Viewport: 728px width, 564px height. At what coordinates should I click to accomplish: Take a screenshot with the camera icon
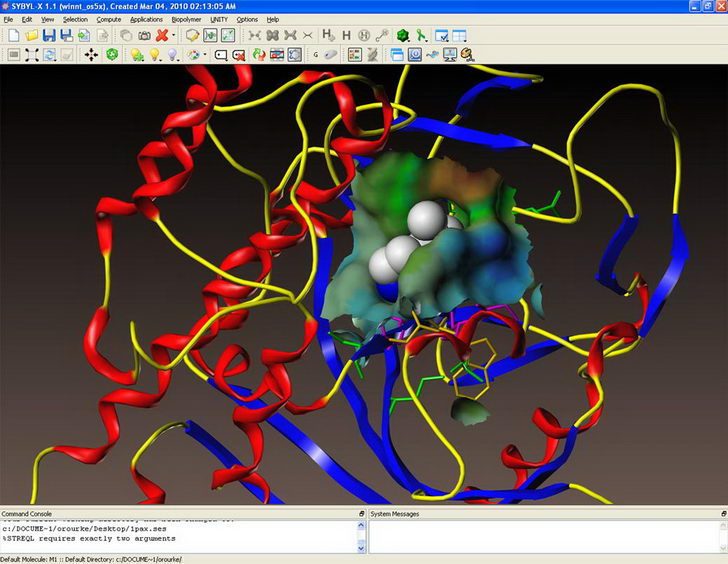click(144, 35)
